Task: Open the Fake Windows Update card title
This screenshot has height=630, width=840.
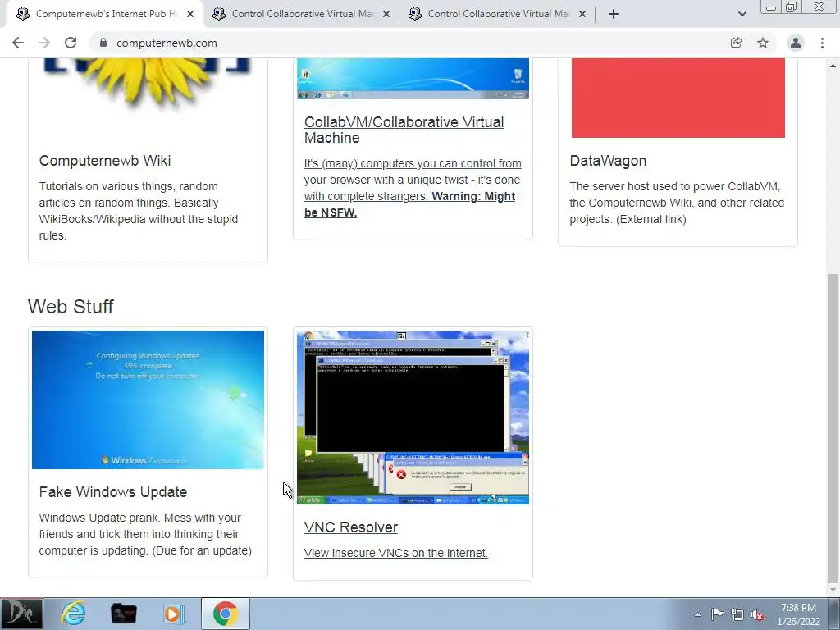Action: click(113, 492)
